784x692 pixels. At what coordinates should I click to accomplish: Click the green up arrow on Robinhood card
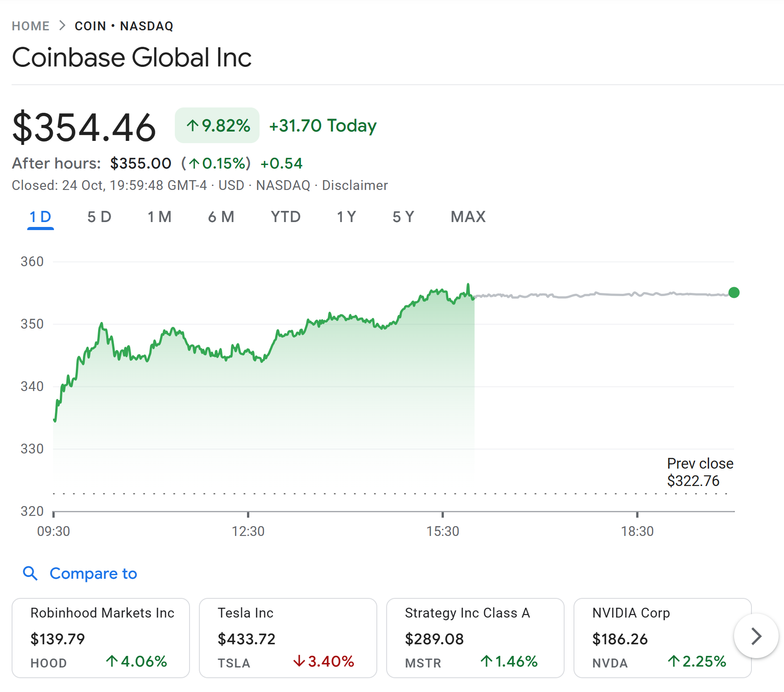click(x=112, y=661)
